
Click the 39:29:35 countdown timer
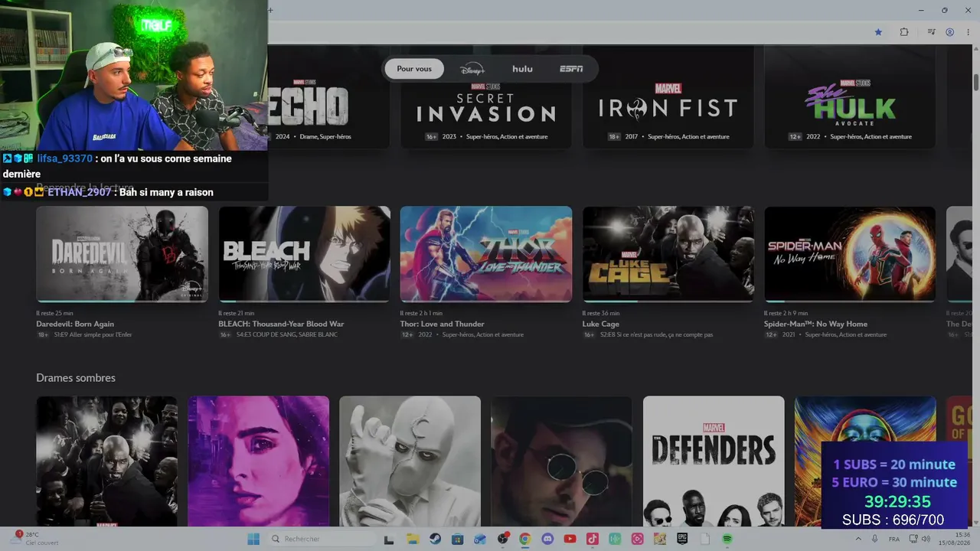click(897, 502)
